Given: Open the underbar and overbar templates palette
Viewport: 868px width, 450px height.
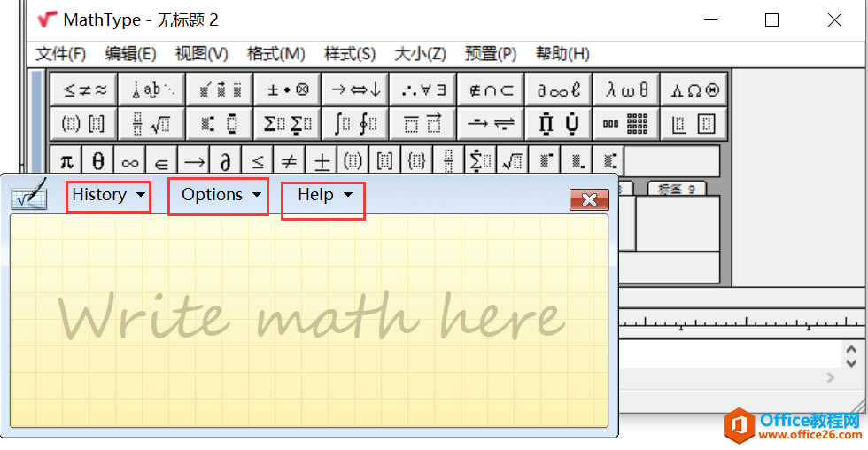Looking at the screenshot, I should (423, 123).
